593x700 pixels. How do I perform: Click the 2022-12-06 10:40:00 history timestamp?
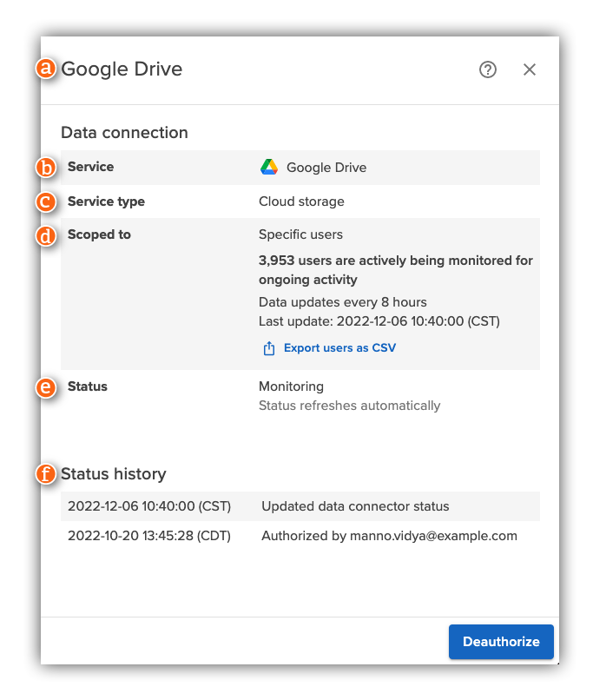click(149, 506)
